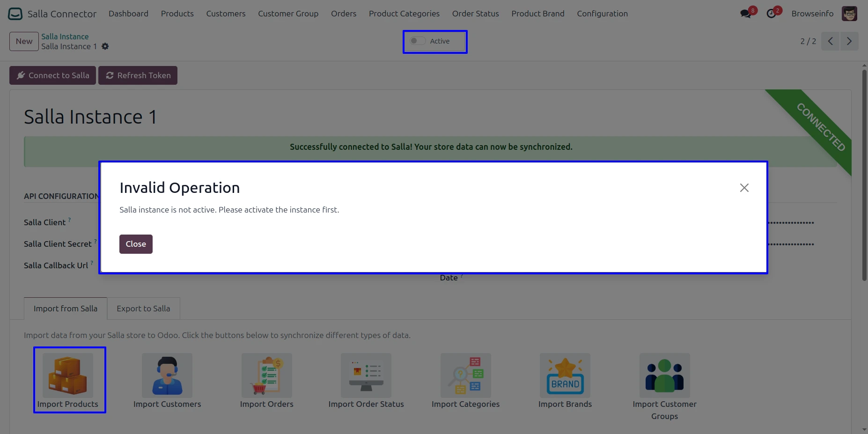The image size is (868, 434).
Task: Go to the previous record arrow
Action: pyautogui.click(x=830, y=41)
